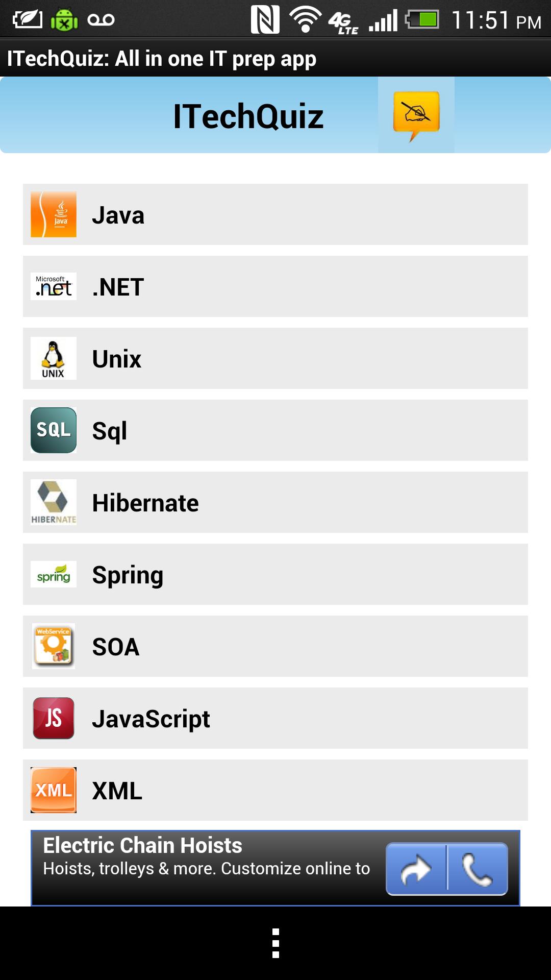Tap the Hibernate framework icon
The width and height of the screenshot is (551, 980).
(53, 503)
